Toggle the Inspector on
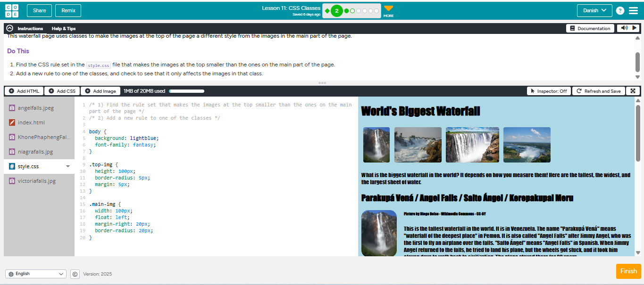The width and height of the screenshot is (644, 285). point(549,91)
